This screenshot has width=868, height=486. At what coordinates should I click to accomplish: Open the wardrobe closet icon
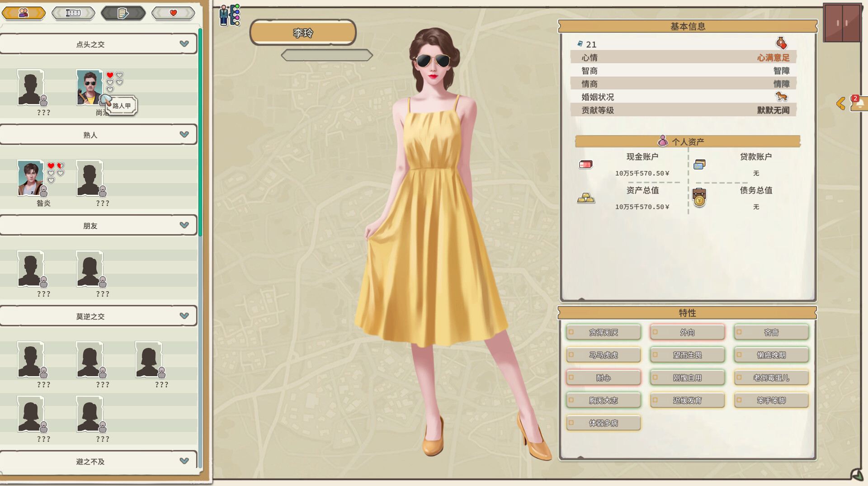[842, 23]
